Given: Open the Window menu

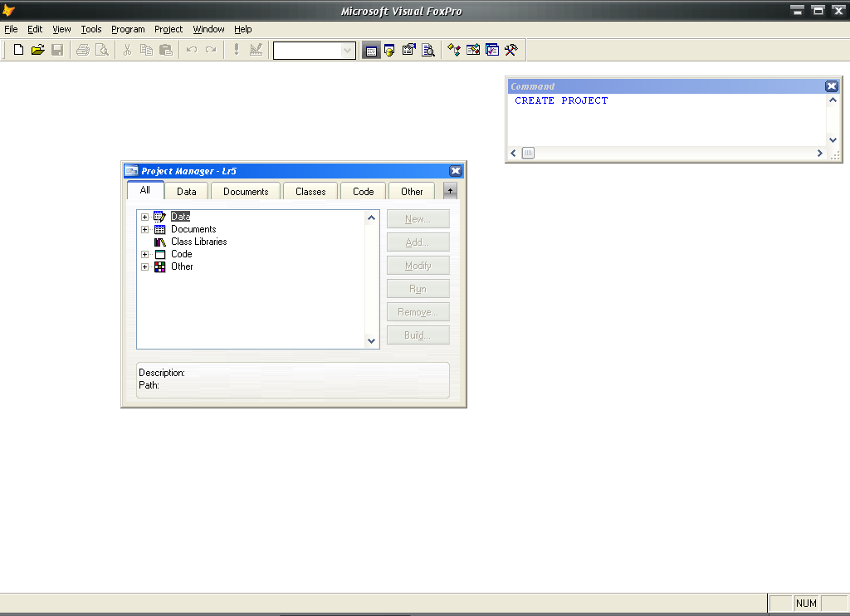Looking at the screenshot, I should [208, 29].
